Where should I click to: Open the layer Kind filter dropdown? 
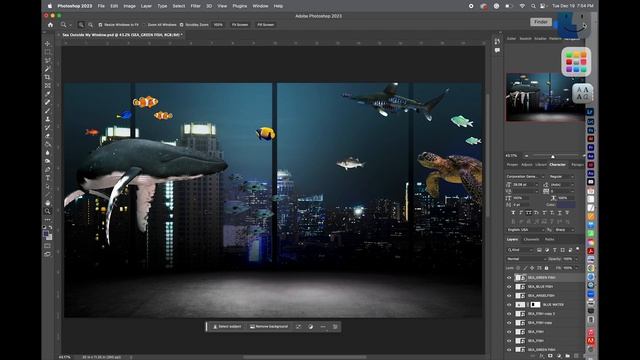click(520, 250)
